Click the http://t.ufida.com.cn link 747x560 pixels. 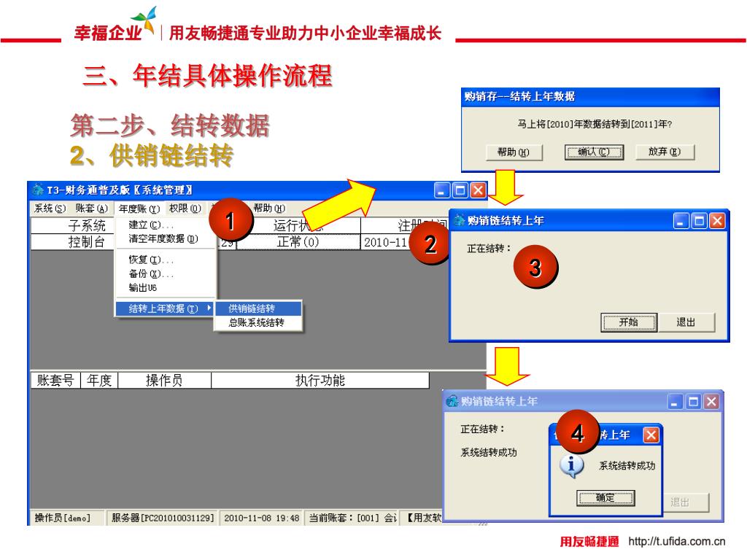(676, 542)
